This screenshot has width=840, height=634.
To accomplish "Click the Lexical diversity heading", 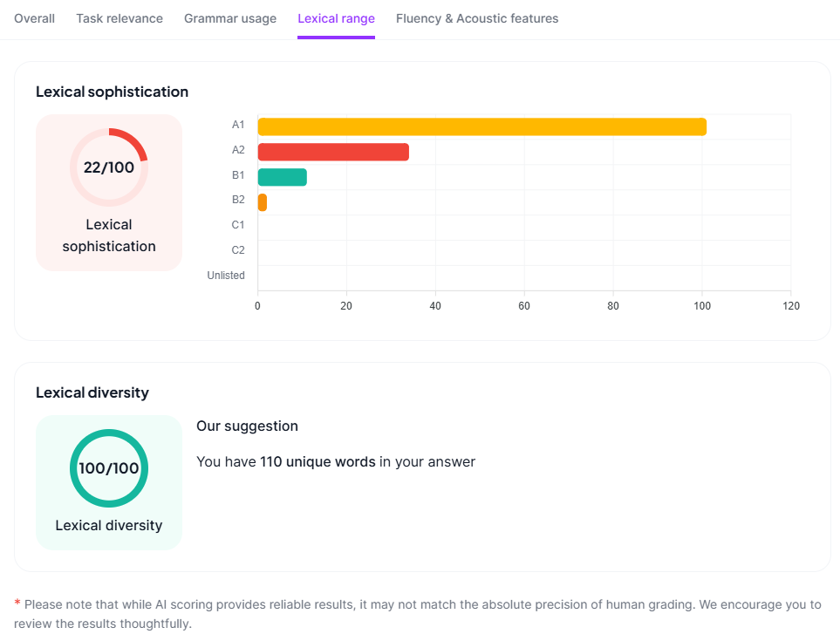I will 92,392.
